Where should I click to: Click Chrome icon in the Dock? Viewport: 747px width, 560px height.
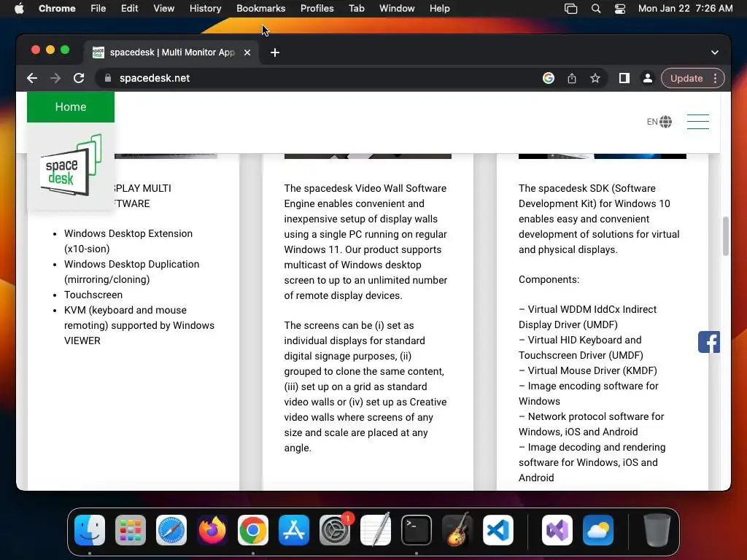pos(253,530)
